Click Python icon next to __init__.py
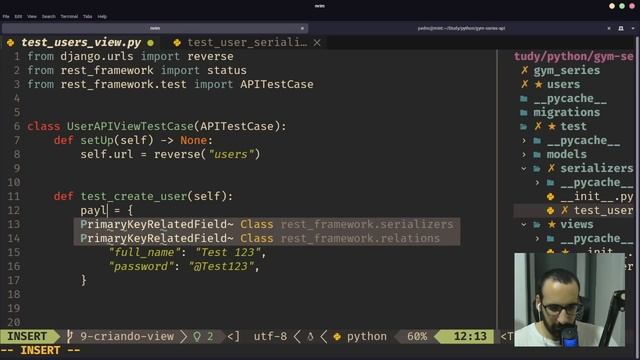Viewport: 640px width, 360px height. point(551,197)
